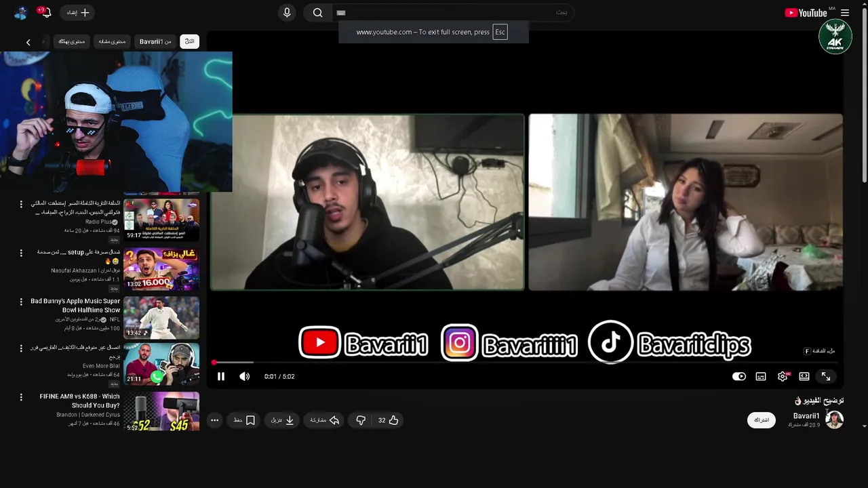868x488 pixels.
Task: Open the account profile avatar
Action: click(21, 12)
